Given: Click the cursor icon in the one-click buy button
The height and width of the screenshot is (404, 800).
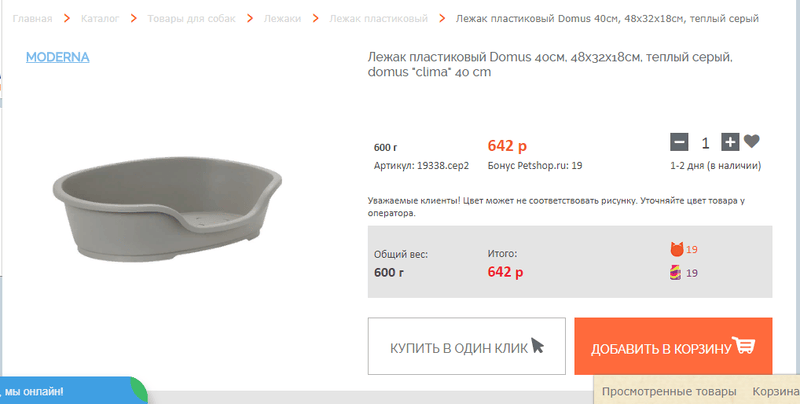Looking at the screenshot, I should (538, 346).
